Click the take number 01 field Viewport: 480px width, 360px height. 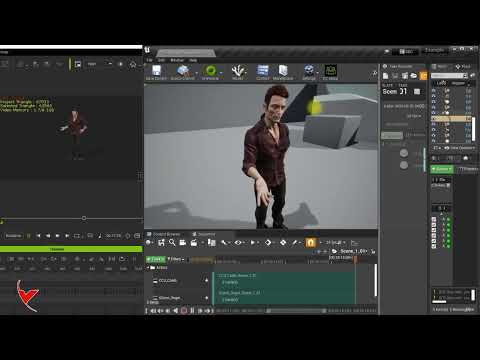click(403, 91)
